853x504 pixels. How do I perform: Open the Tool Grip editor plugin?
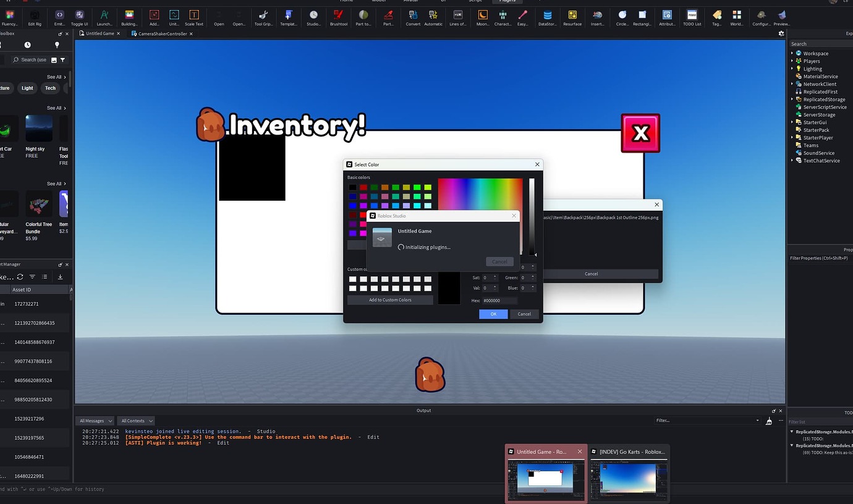[x=263, y=17]
